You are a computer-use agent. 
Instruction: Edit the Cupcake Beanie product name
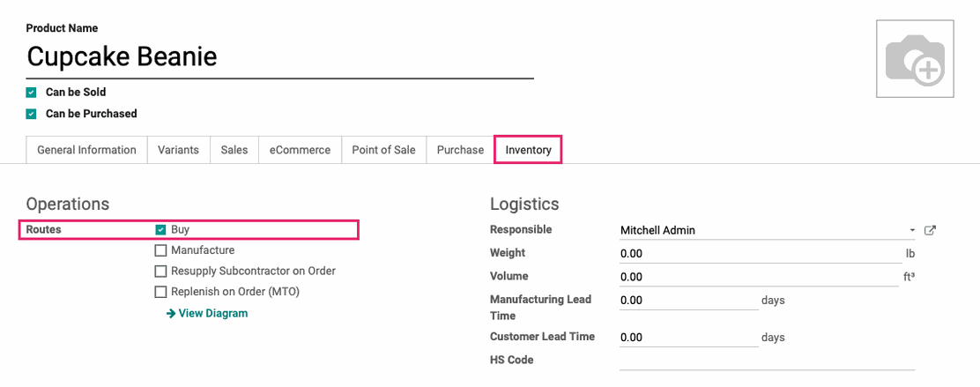click(x=280, y=57)
